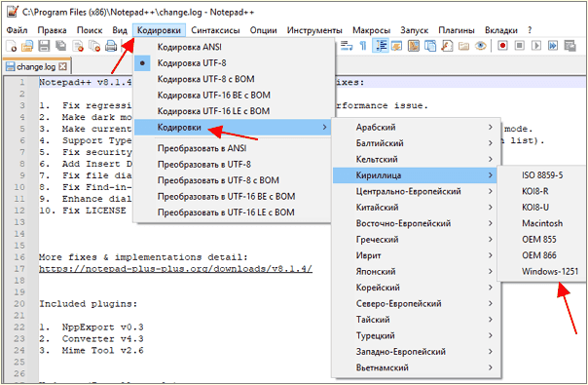Click the Notepad++ title bar app icon
This screenshot has height=385, width=588.
13,12
